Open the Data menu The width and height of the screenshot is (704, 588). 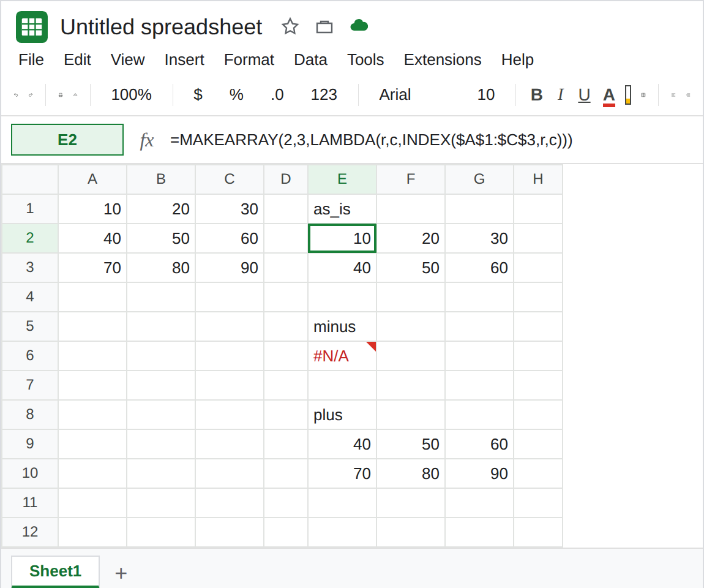coord(310,59)
